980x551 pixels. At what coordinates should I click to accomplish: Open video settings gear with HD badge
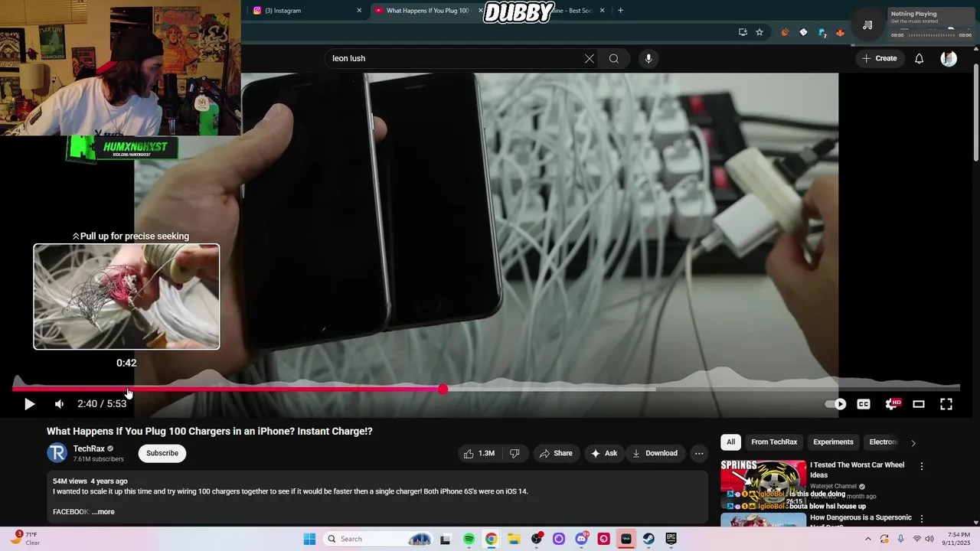pyautogui.click(x=892, y=404)
